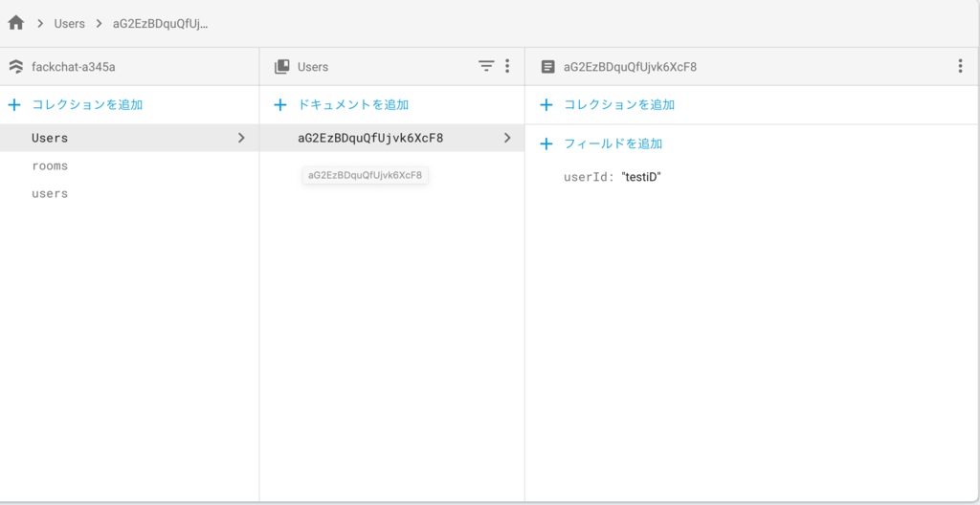Open the Users collection overflow menu

(507, 66)
